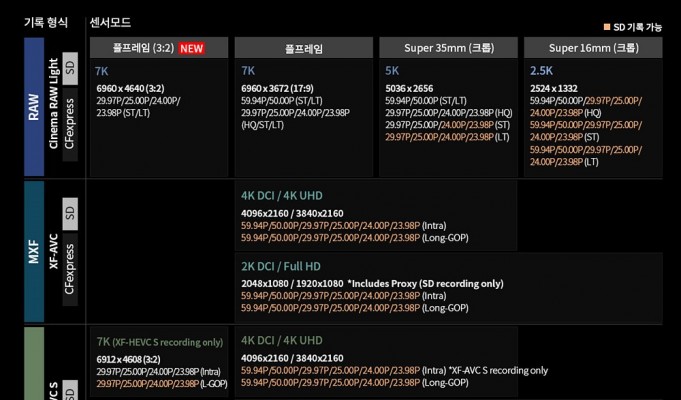
Task: Click the SD tag in RAW row
Action: [70, 66]
